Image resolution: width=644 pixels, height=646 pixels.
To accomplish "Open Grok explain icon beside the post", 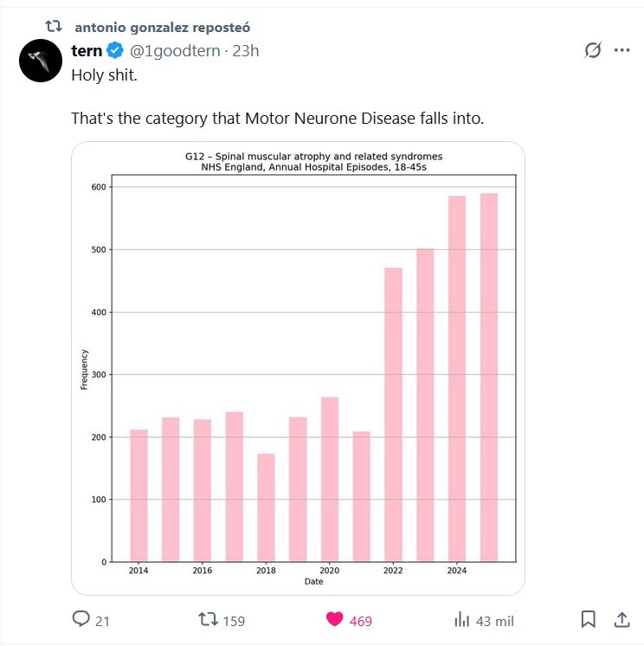I will click(x=593, y=50).
